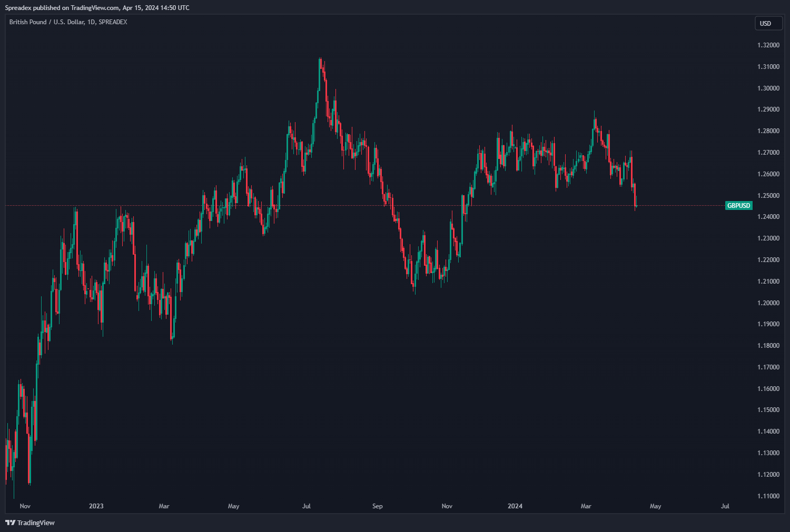Click the 1.20000 price axis label
790x532 pixels.
[768, 303]
